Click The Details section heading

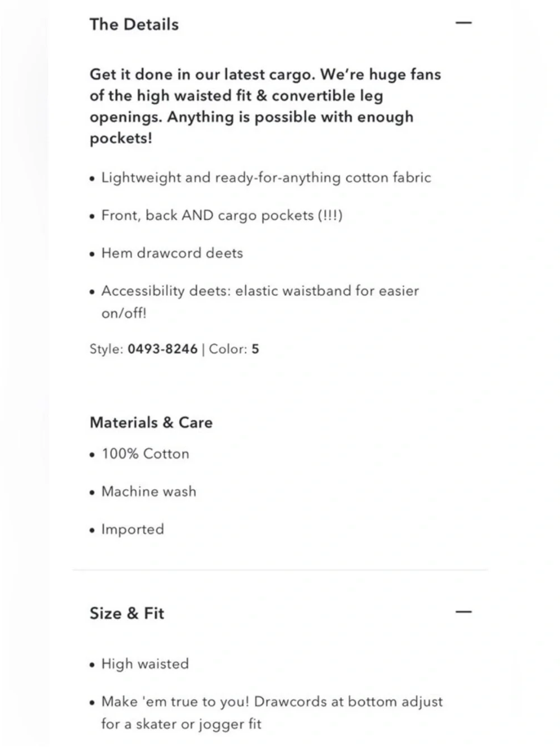pos(134,24)
